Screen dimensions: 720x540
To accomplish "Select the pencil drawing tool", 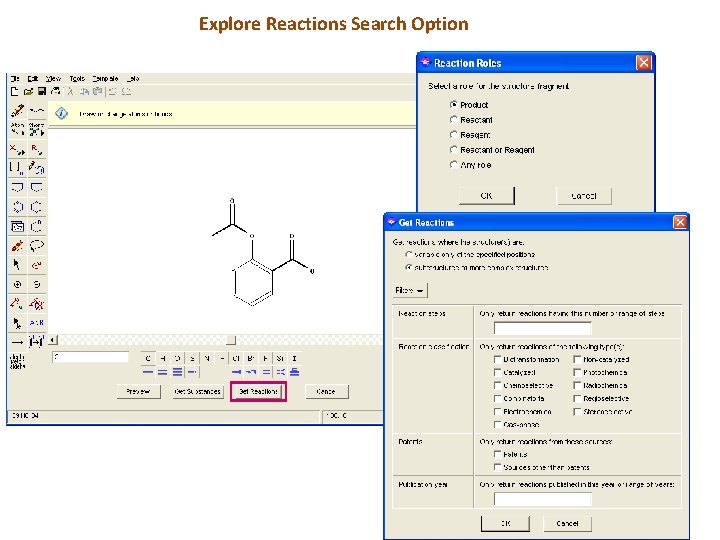I will pos(17,111).
